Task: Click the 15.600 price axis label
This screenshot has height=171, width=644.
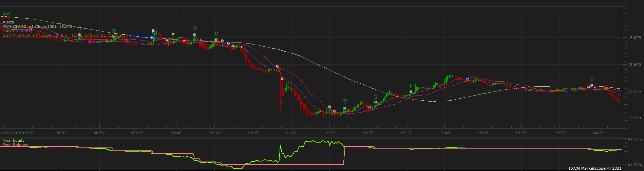Action: tap(634, 65)
